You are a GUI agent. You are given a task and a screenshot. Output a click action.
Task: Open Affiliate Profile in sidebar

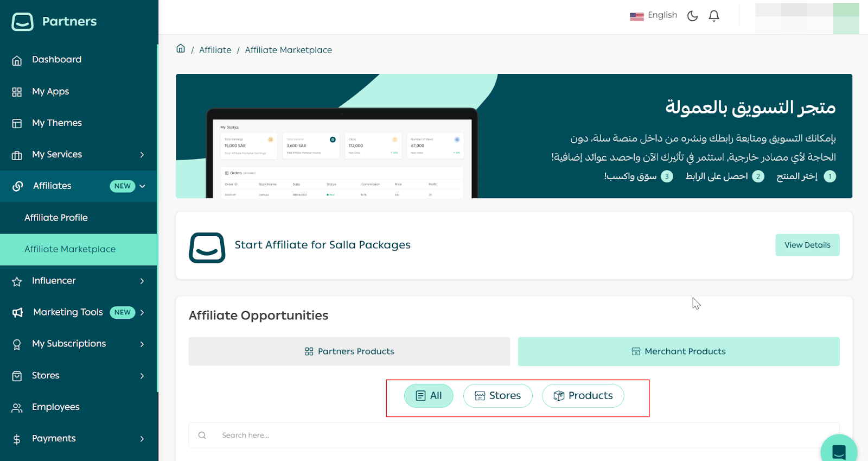pyautogui.click(x=56, y=218)
